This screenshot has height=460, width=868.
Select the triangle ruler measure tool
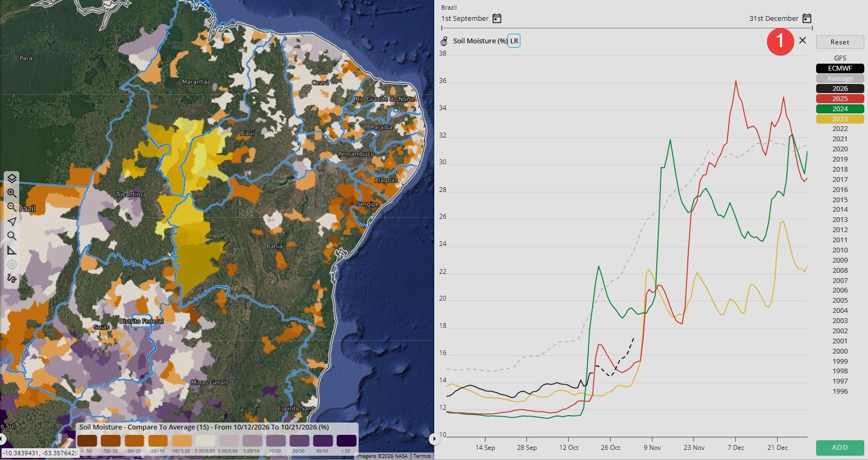tap(12, 250)
